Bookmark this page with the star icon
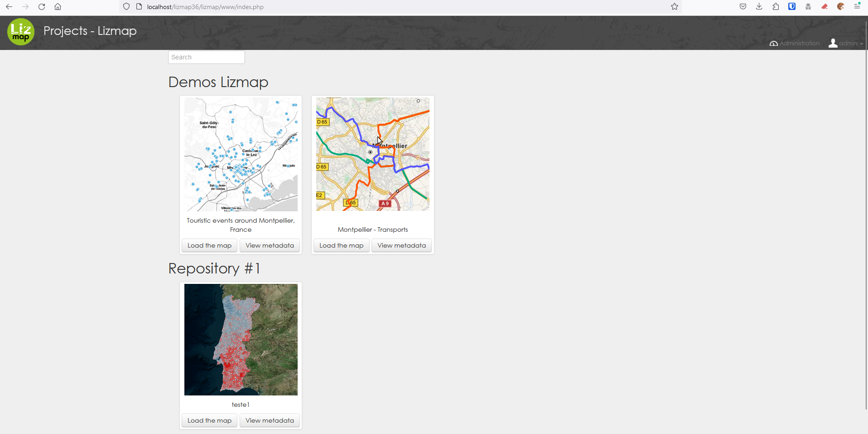The image size is (868, 434). tap(674, 7)
